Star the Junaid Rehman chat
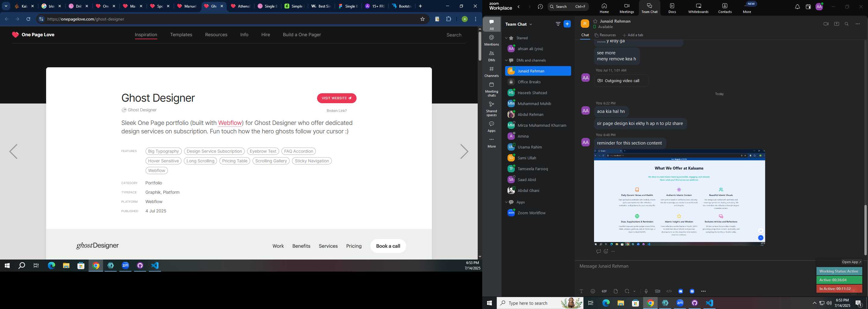The image size is (868, 309). click(x=596, y=21)
